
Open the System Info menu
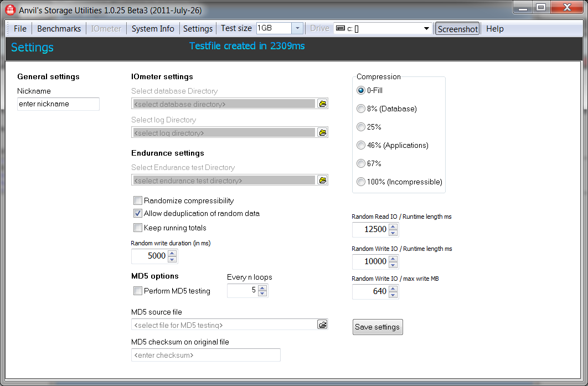pyautogui.click(x=153, y=29)
